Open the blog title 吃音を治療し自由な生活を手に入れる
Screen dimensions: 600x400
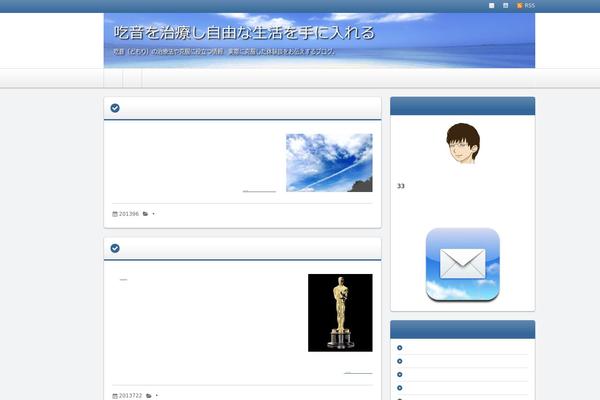[x=244, y=33]
